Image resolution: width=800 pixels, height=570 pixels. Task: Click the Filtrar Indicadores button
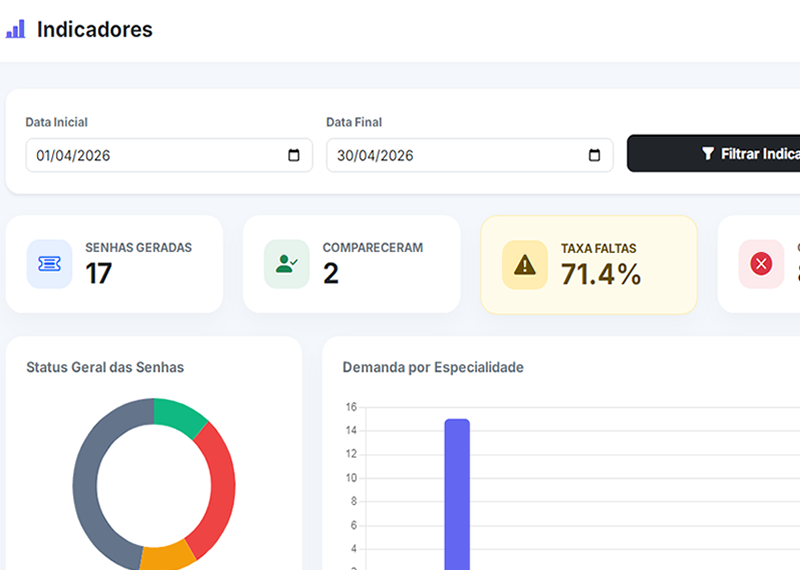[x=713, y=153]
